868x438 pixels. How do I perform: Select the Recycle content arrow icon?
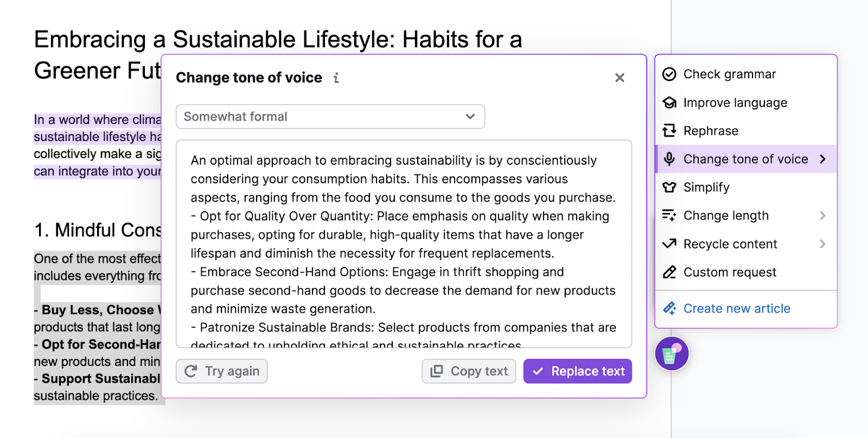click(x=671, y=244)
